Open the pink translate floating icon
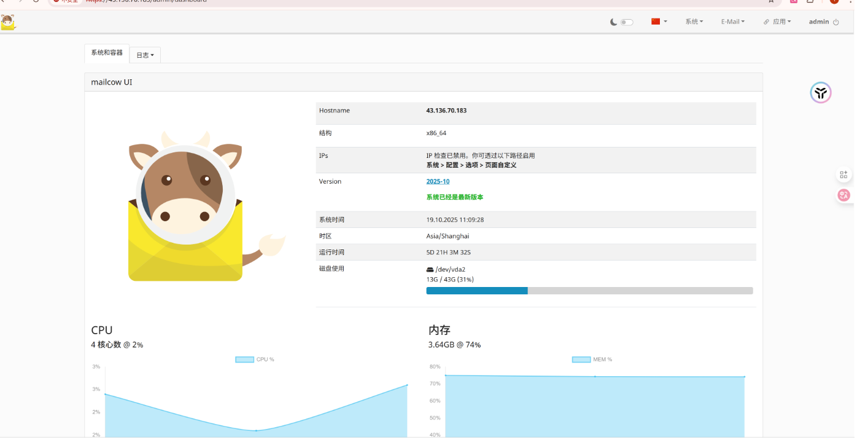This screenshot has height=448, width=868. [843, 195]
